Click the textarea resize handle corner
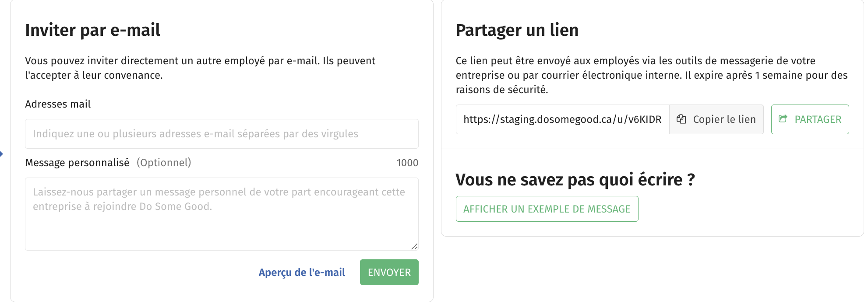868x307 pixels. pos(414,246)
